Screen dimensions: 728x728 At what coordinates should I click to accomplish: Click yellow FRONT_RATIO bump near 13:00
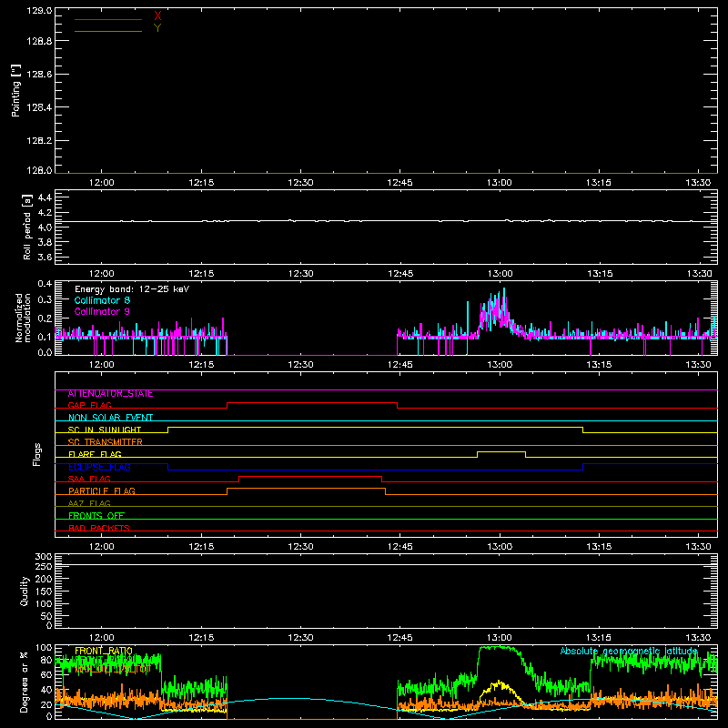click(x=499, y=683)
